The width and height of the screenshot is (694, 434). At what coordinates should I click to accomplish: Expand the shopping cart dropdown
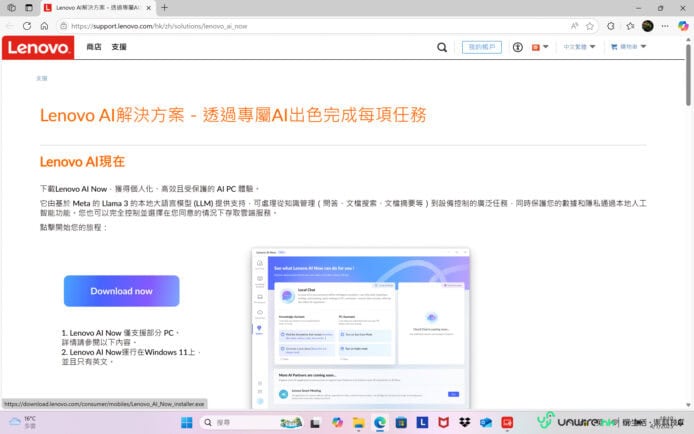tap(628, 46)
